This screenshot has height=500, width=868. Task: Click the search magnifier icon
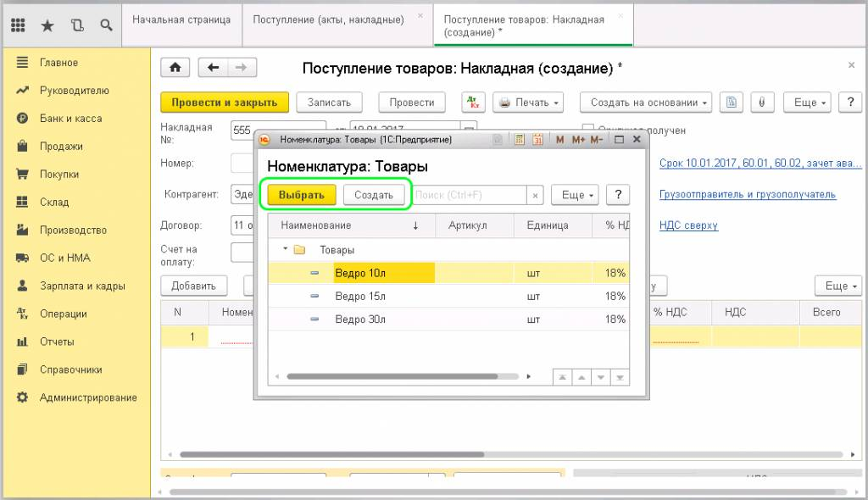106,25
